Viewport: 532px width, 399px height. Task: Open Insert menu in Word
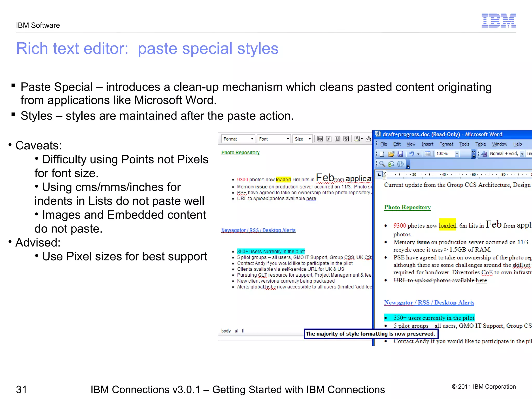(427, 144)
